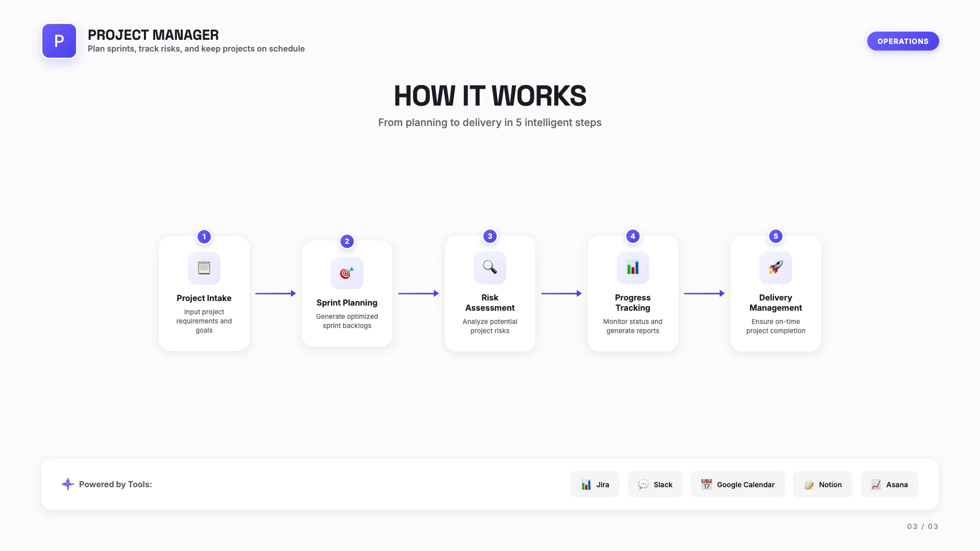
Task: Click the Sprint Planning card title
Action: pos(347,303)
